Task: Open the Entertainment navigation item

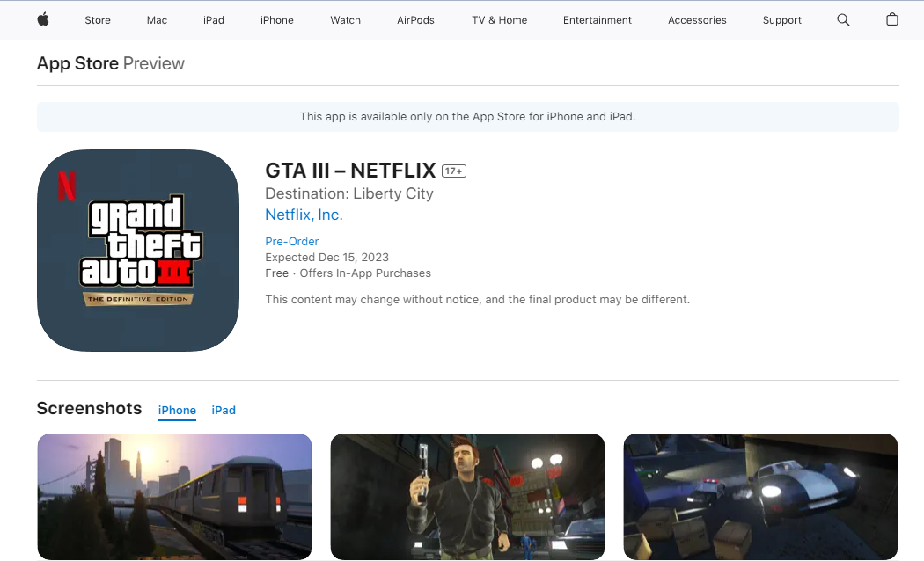Action: click(x=597, y=20)
